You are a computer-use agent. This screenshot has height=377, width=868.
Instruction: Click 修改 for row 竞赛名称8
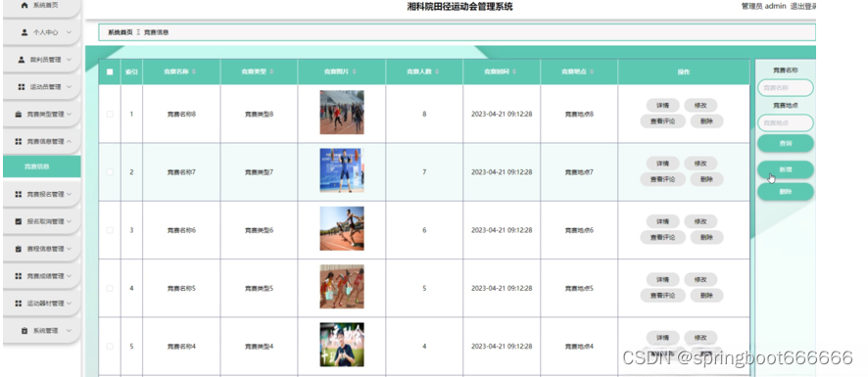click(x=700, y=105)
